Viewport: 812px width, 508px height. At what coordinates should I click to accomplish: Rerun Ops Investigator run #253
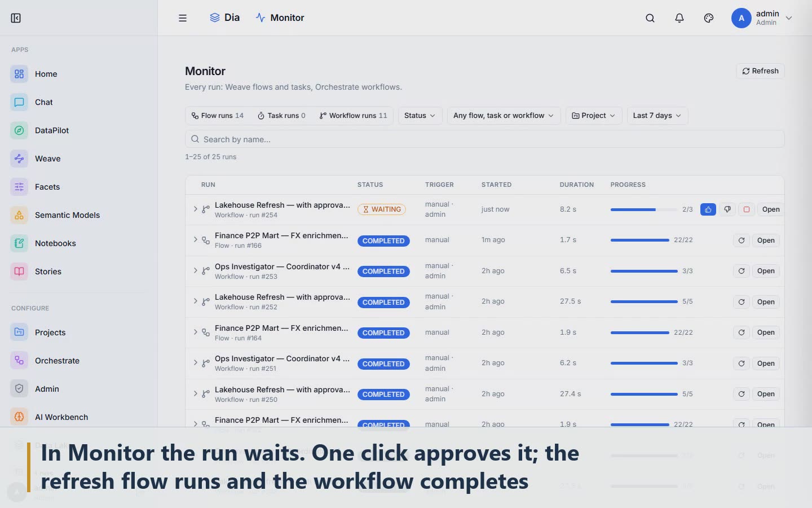(742, 271)
